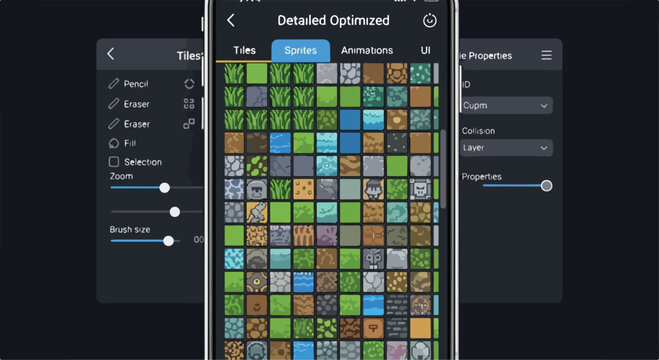Select the stone face tile in sixth row
Viewport: 659px width, 360px height.
point(257,189)
